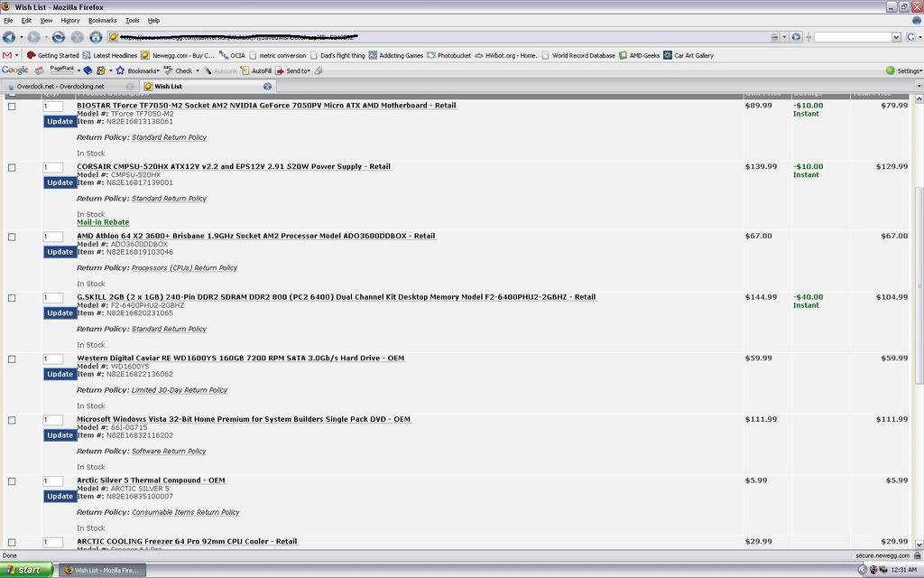Click the padlock icon in status bar
Viewport: 924px width, 578px height.
coord(917,555)
